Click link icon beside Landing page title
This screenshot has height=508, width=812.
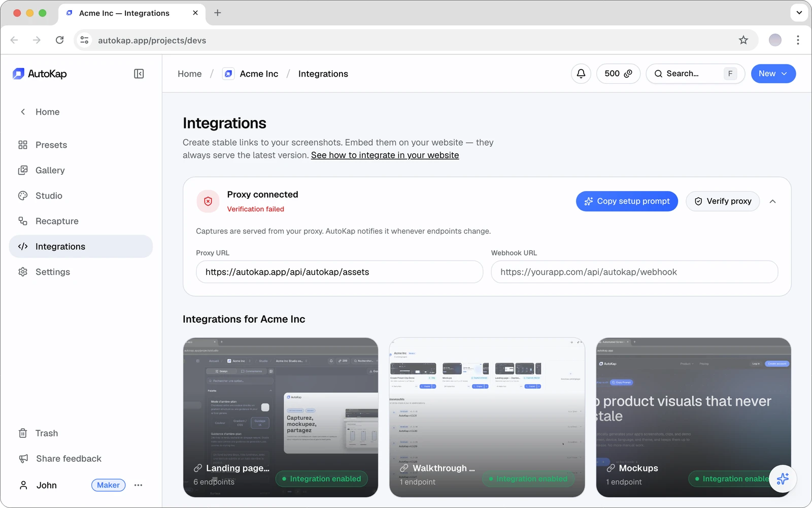pos(198,468)
